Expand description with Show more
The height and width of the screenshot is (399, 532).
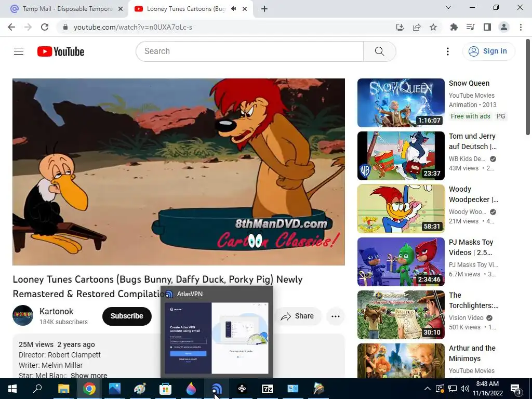[89, 375]
